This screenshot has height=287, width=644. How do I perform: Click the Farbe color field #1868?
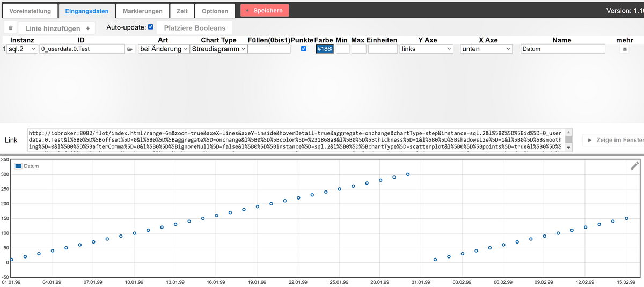325,49
